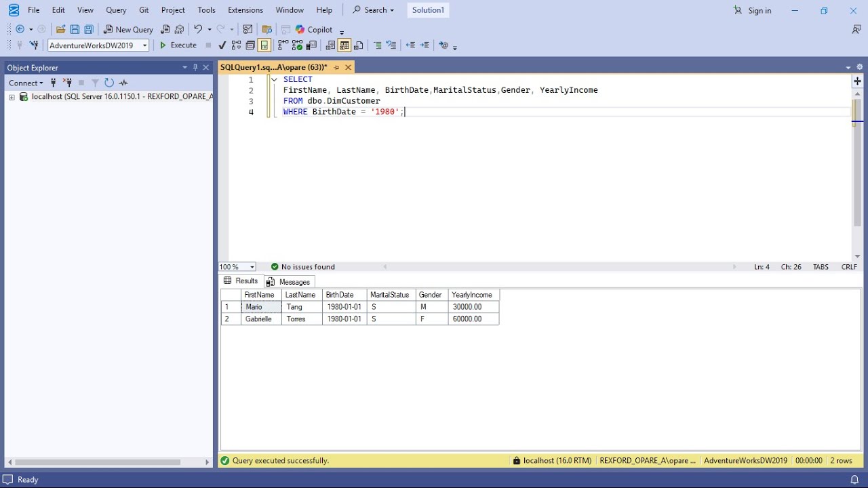Screen dimensions: 868x488
Task: Toggle Include Client Statistics
Action: 312,45
